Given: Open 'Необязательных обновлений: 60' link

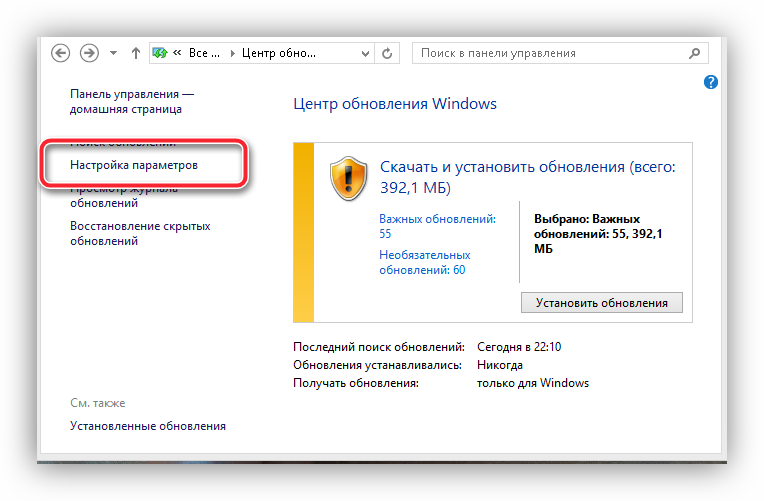Looking at the screenshot, I should coord(425,262).
